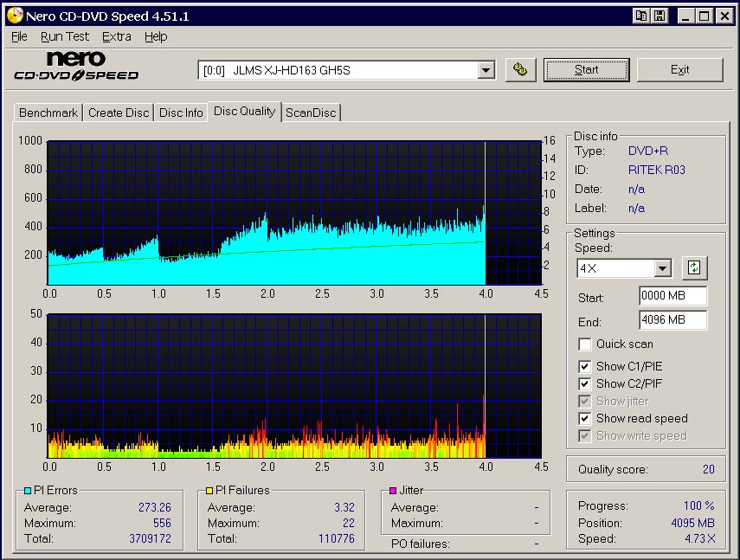Click the Progress value 100 %

[x=699, y=505]
